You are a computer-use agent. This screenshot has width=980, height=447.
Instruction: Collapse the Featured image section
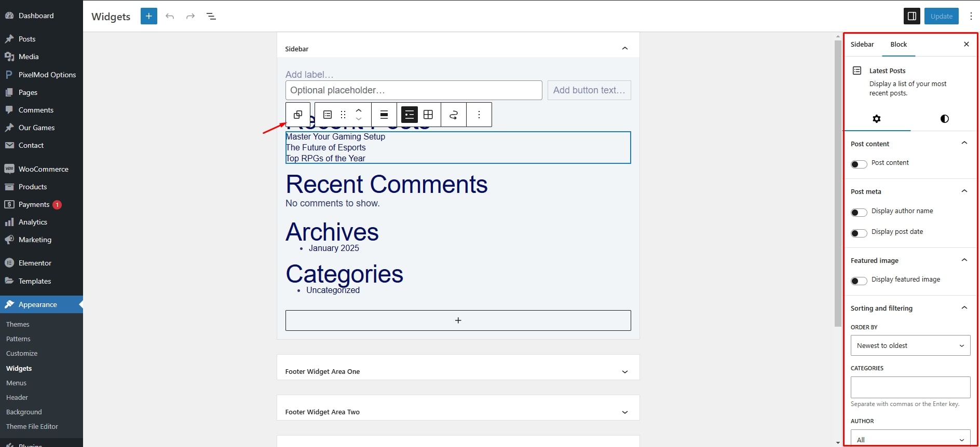click(x=964, y=260)
